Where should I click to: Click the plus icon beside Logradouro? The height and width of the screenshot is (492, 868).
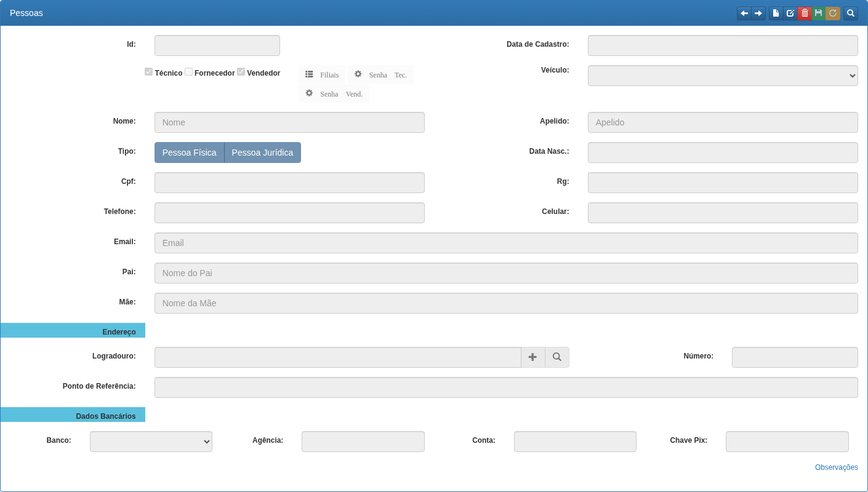coord(533,357)
